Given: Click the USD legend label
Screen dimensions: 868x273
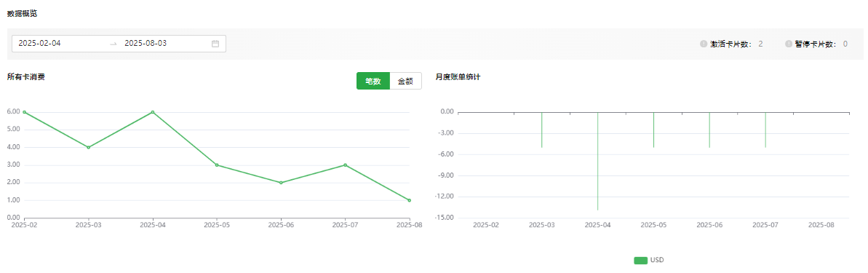Looking at the screenshot, I should (657, 261).
